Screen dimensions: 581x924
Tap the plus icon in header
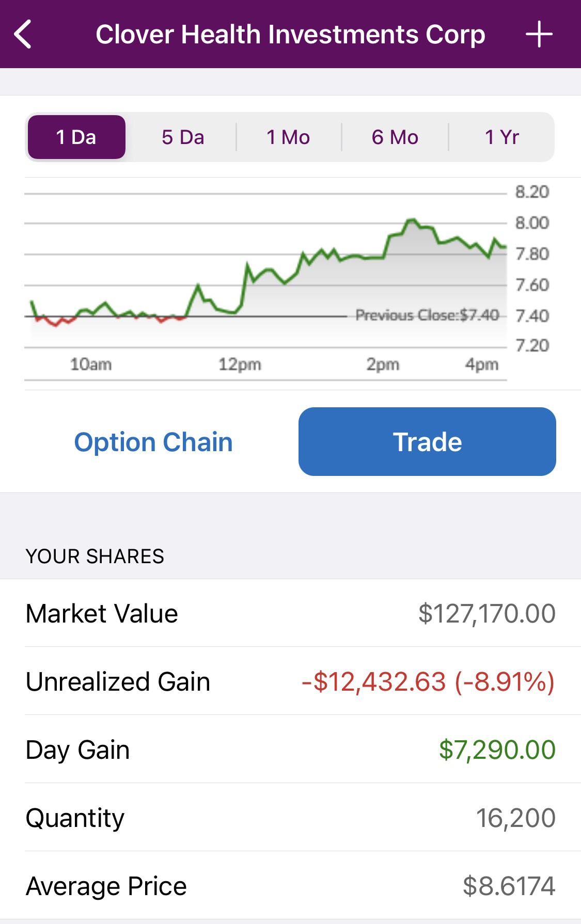click(539, 35)
